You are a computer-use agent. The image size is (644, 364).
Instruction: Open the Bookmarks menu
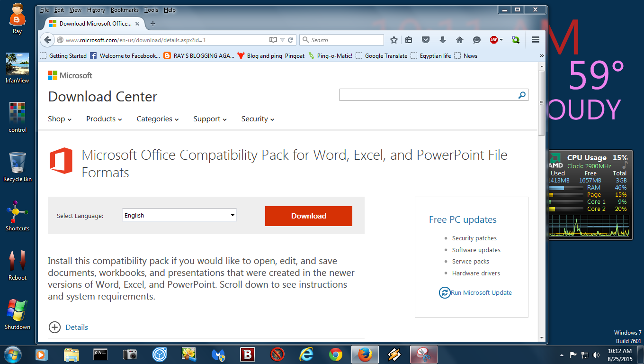pyautogui.click(x=125, y=9)
